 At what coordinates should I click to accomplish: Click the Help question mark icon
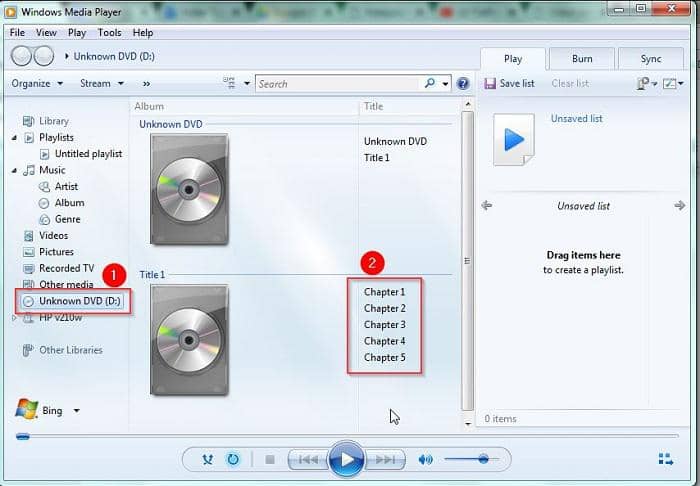coord(463,84)
